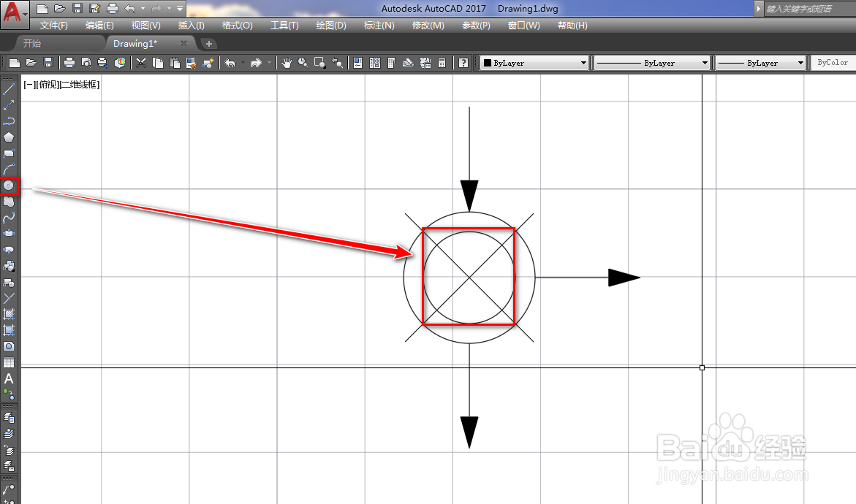The height and width of the screenshot is (504, 856).
Task: Open the 编辑(E) menu
Action: coord(99,25)
